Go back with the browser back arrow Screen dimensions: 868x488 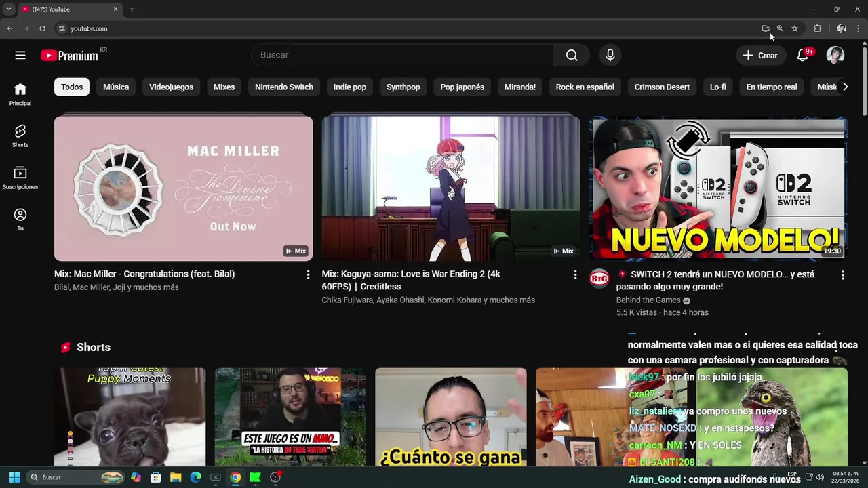click(9, 28)
